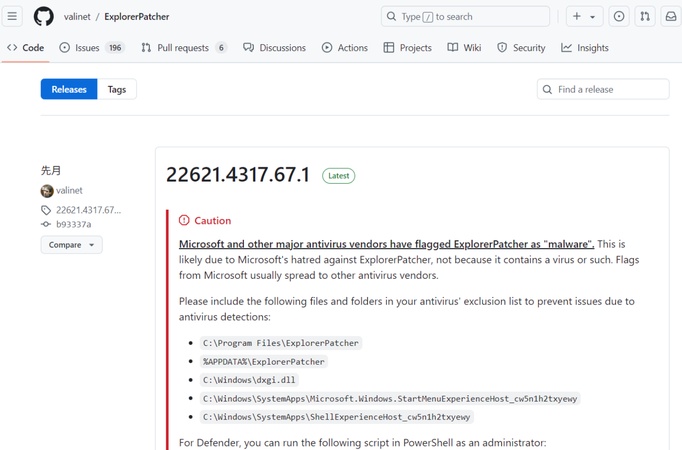This screenshot has height=450, width=682.
Task: Expand the create-new dropdown arrow
Action: tap(592, 17)
